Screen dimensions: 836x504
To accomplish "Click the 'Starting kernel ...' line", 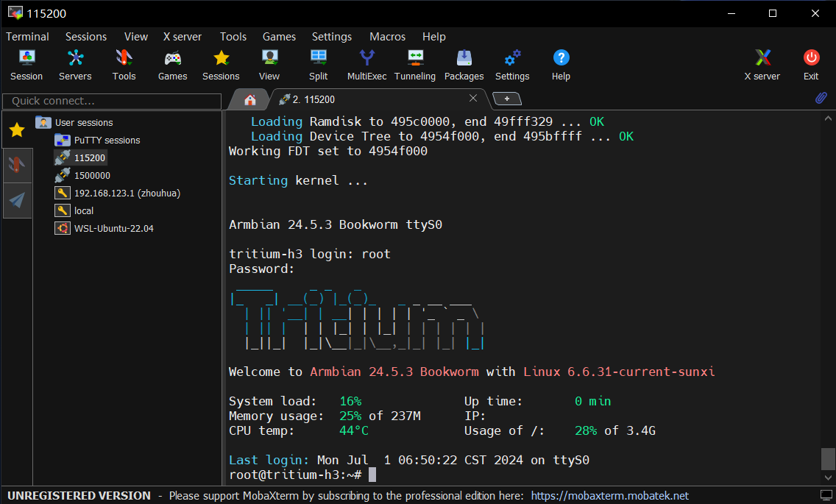I will coord(298,181).
